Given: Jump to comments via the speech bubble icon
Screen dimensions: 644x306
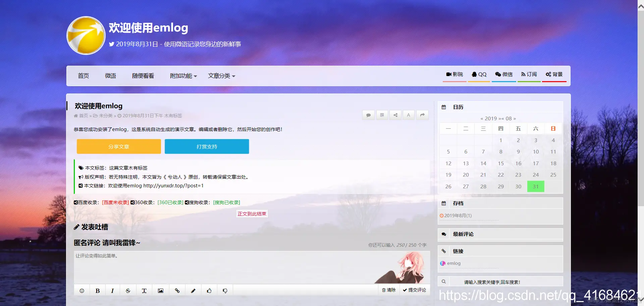Looking at the screenshot, I should tap(368, 115).
